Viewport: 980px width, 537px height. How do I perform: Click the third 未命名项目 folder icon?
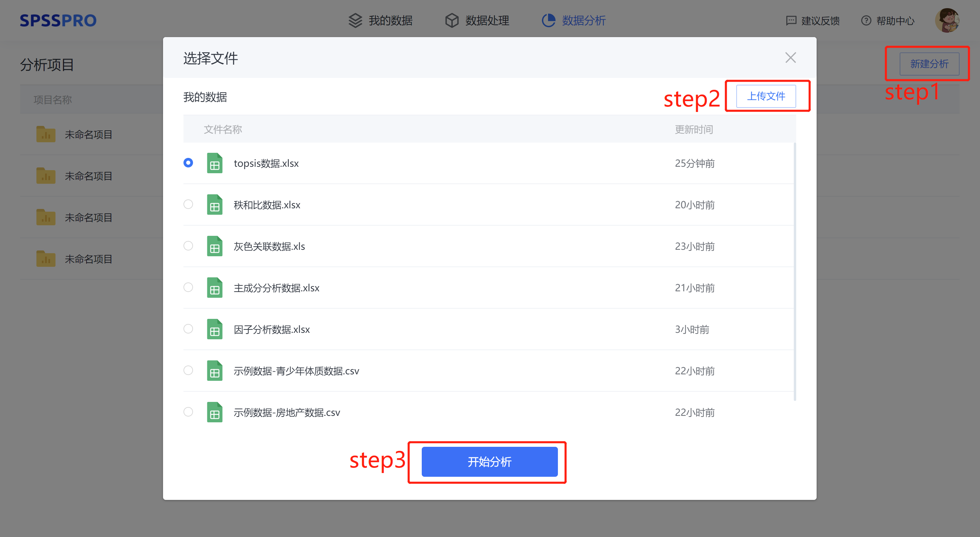point(46,217)
